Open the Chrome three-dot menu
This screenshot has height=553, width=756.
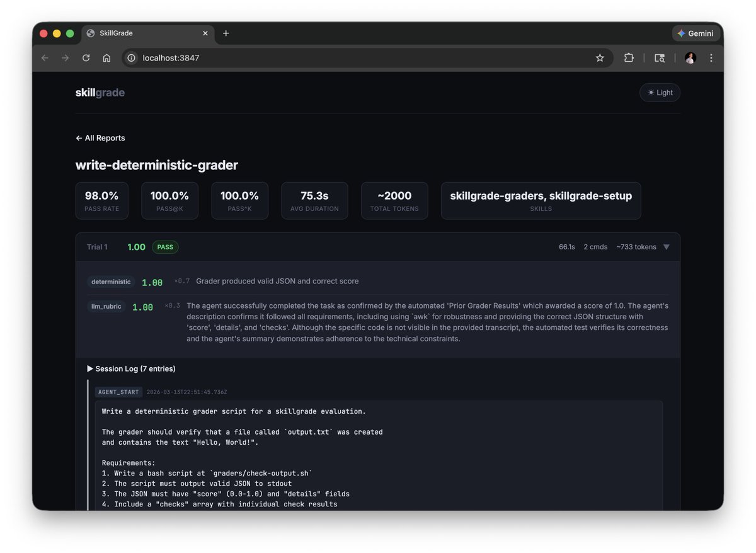click(x=711, y=57)
